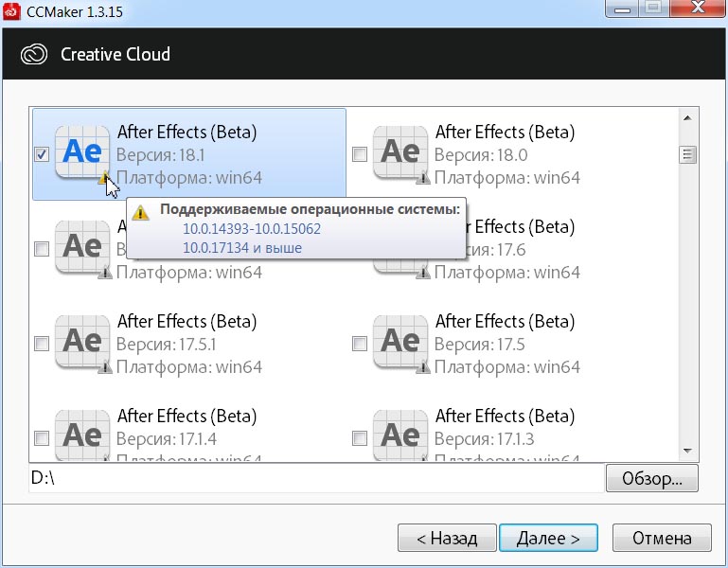This screenshot has width=728, height=568.
Task: Click the After Effects 17.5 Ae icon
Action: [400, 342]
